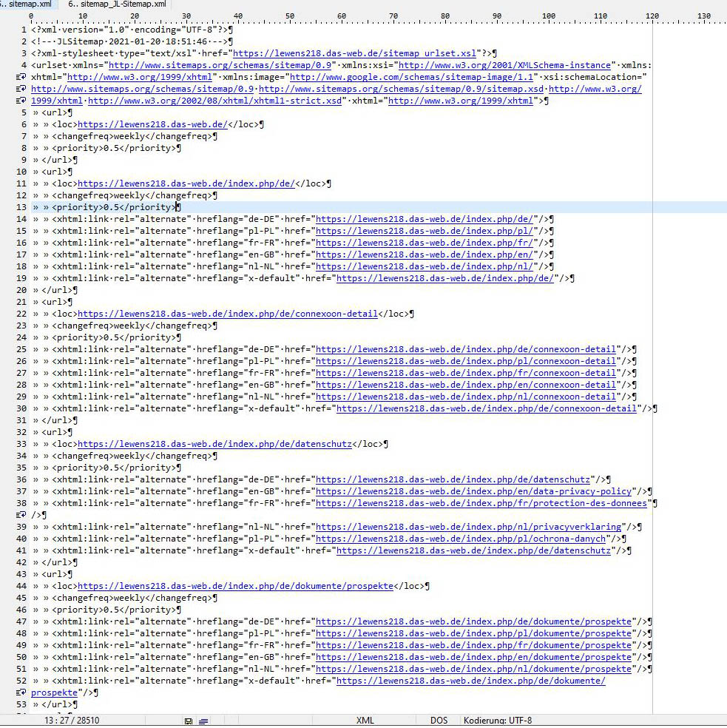Click line number 22 in the gutter

pos(21,314)
